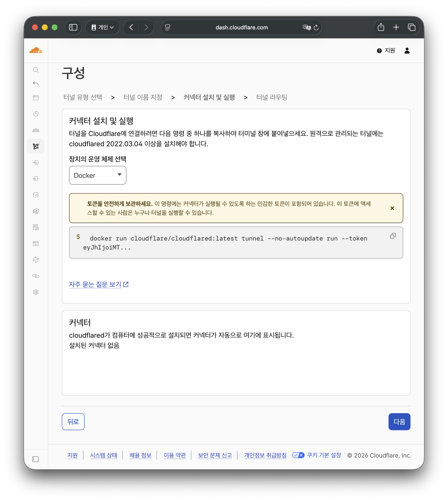This screenshot has width=448, height=501.
Task: Go forward with Safari's forward arrow
Action: click(146, 27)
